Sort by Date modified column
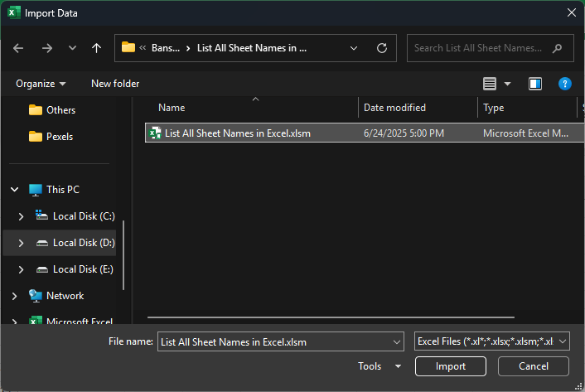The width and height of the screenshot is (585, 392). pos(394,108)
